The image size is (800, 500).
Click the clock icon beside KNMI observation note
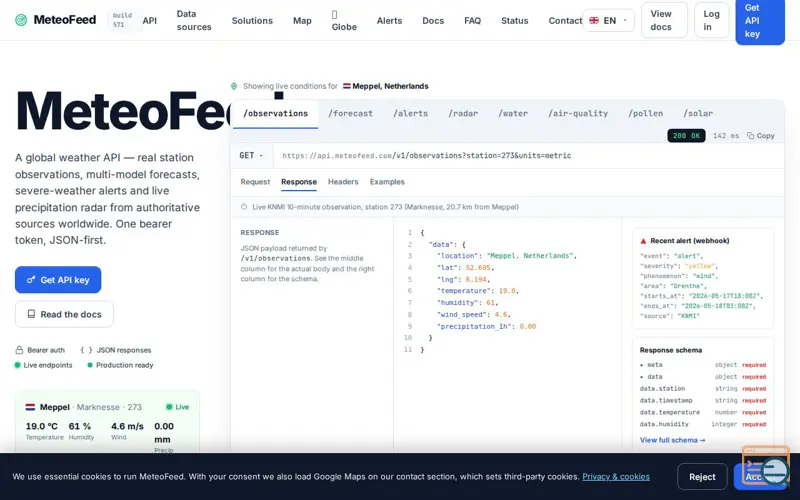click(x=244, y=207)
